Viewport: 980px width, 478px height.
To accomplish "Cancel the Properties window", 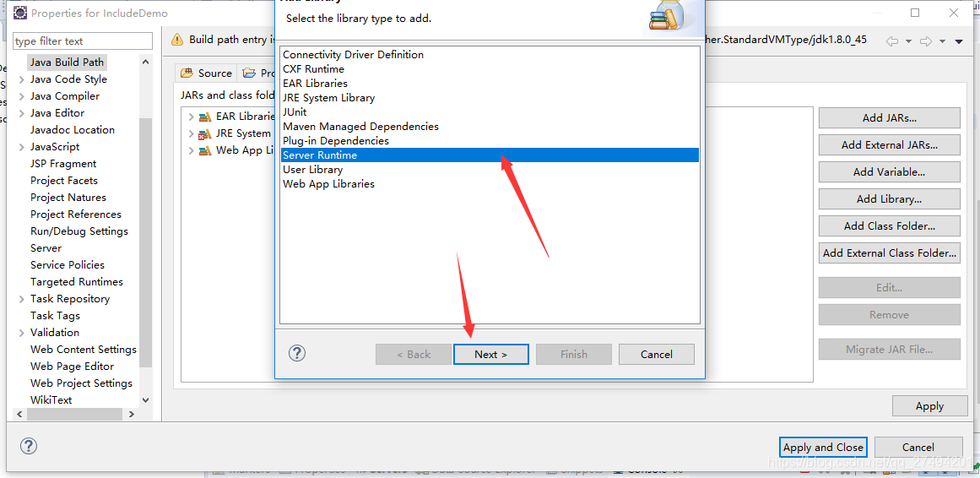I will point(918,447).
